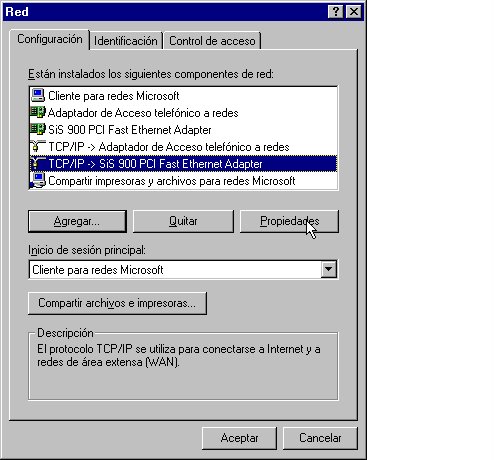Click the Compartir impresoras y archivos service icon

[x=38, y=181]
